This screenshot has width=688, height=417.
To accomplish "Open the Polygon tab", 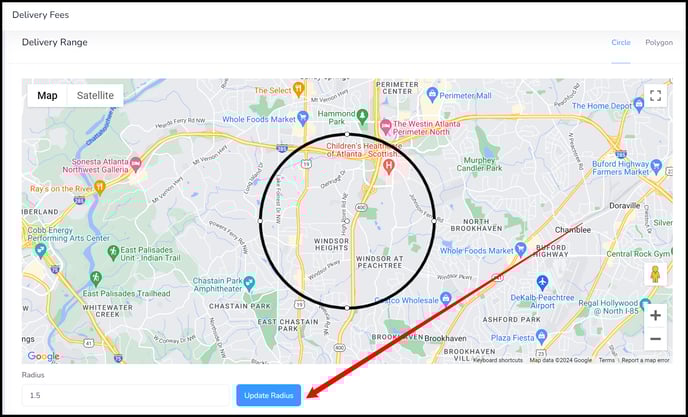I will [659, 43].
